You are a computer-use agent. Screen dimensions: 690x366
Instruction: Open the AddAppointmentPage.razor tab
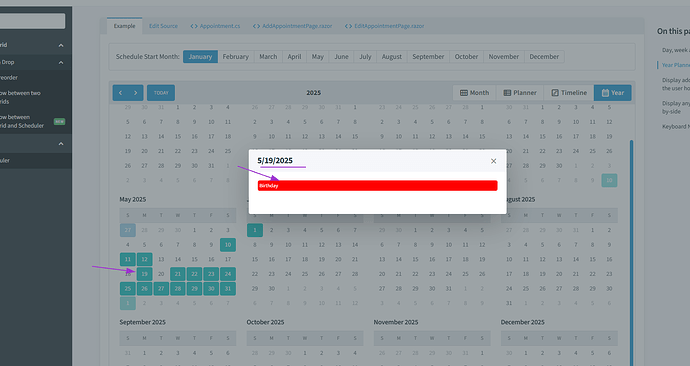pyautogui.click(x=293, y=26)
